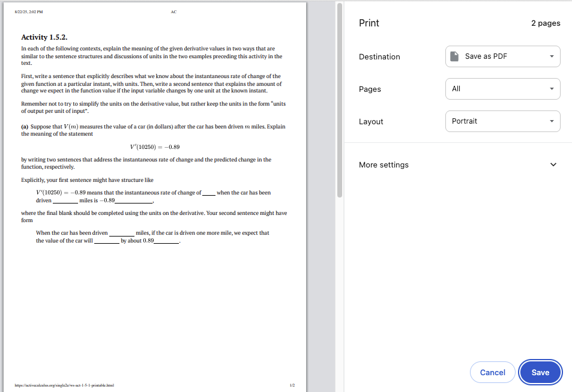Open the Destination dropdown arrow
Image resolution: width=572 pixels, height=392 pixels.
tap(551, 56)
